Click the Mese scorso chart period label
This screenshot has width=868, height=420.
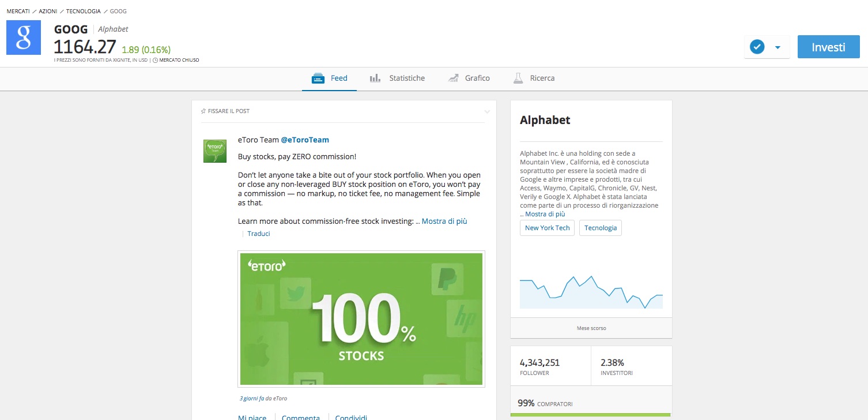pyautogui.click(x=591, y=328)
